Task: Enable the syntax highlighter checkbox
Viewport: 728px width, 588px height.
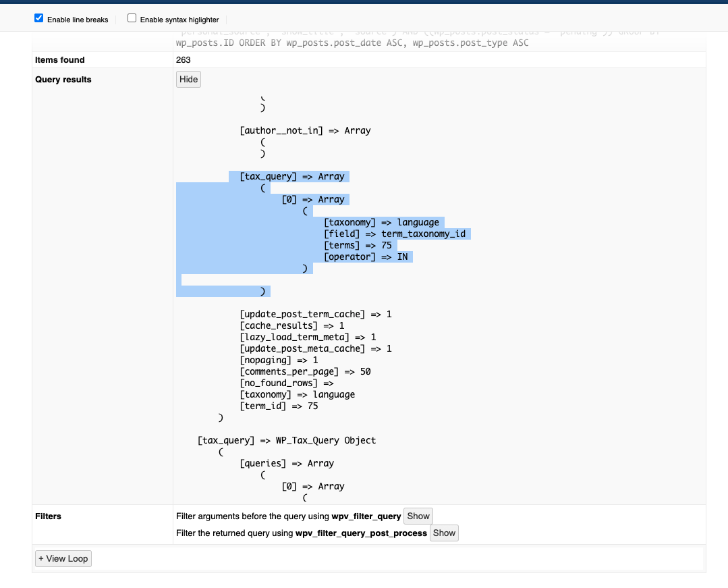Action: pos(132,18)
